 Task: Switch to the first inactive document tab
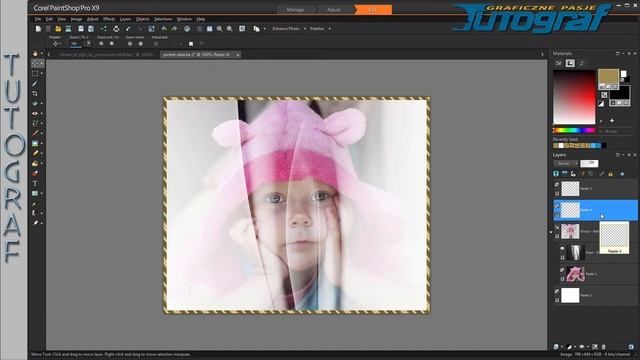click(107, 55)
